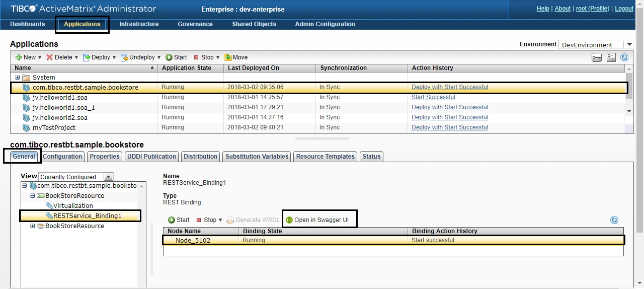Switch to the Substitution Variables tab
The width and height of the screenshot is (644, 289).
point(257,157)
